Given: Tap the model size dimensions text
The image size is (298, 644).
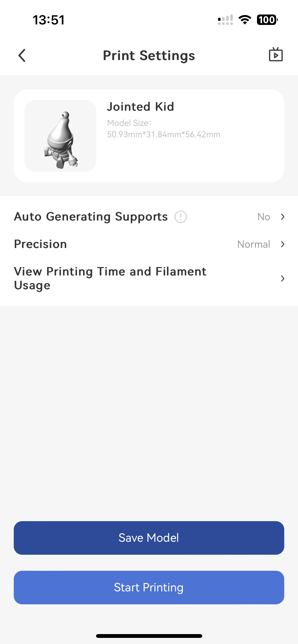Looking at the screenshot, I should click(x=164, y=134).
